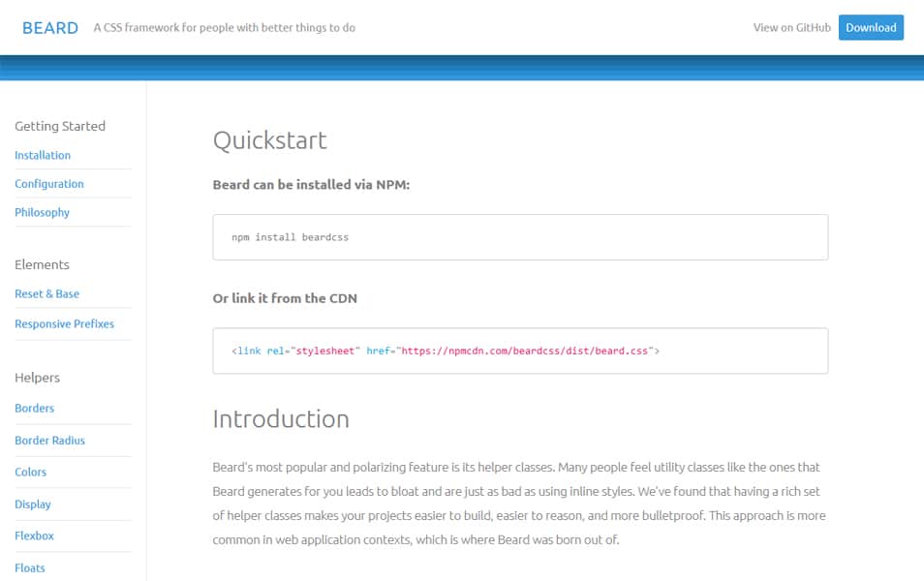This screenshot has height=581, width=924.
Task: Click the Download button
Action: tap(871, 28)
